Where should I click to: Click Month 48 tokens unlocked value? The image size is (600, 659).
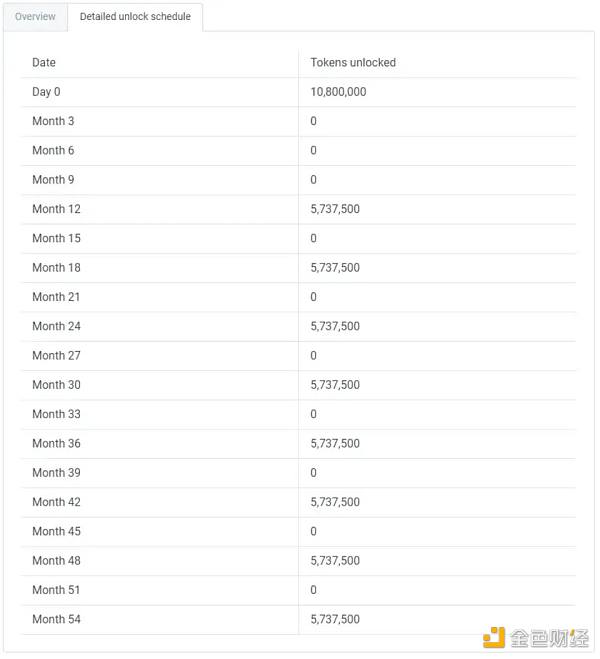[335, 560]
